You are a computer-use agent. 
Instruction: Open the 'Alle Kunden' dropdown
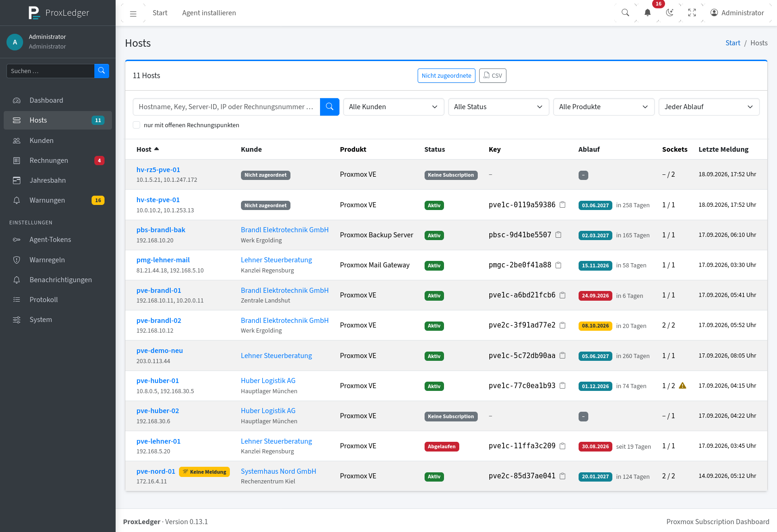tap(394, 107)
